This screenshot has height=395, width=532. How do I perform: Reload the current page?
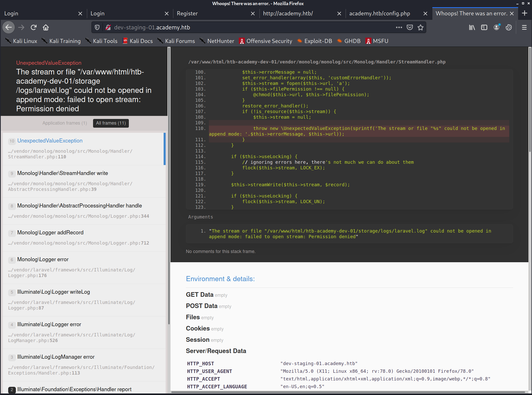[x=33, y=27]
